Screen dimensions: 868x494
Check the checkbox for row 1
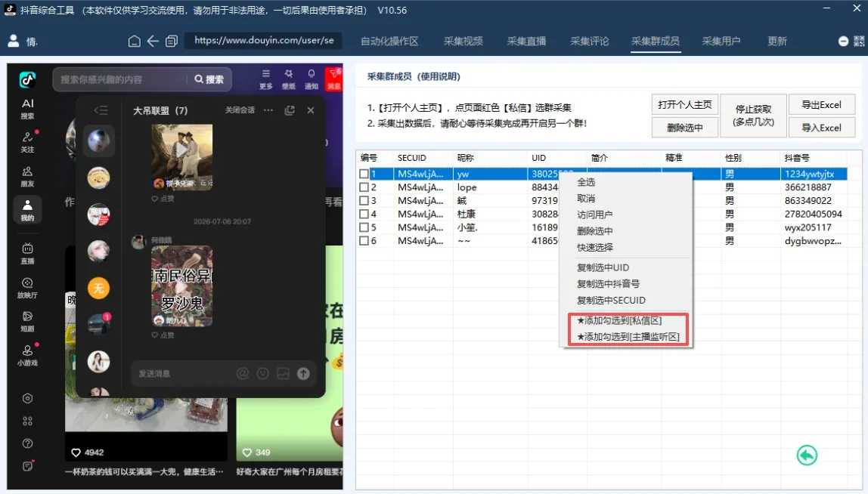coord(364,174)
